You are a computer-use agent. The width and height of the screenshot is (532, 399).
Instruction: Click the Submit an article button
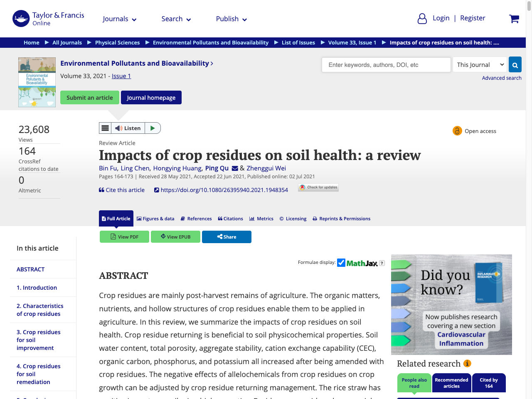click(x=89, y=97)
